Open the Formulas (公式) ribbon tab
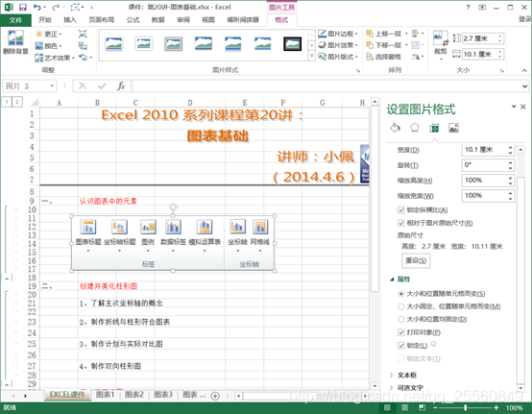Image resolution: width=532 pixels, height=414 pixels. (x=133, y=19)
